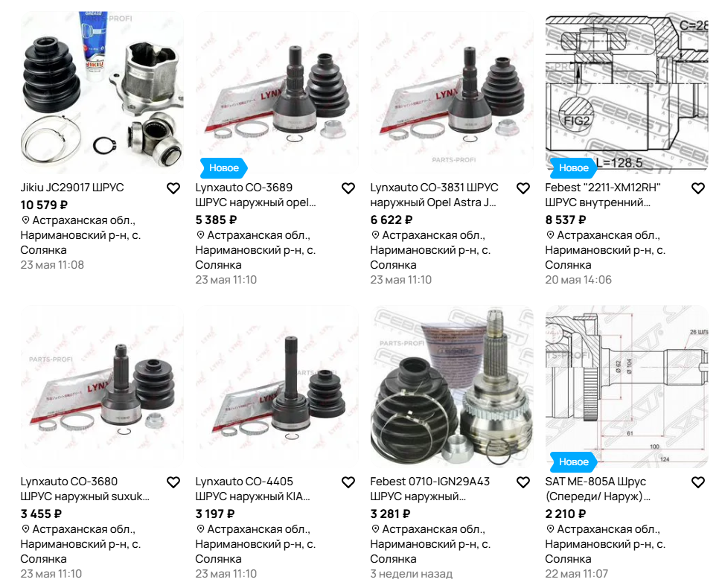Open Febest 0710-IGN29A43 product photo
The image size is (722, 588).
(452, 386)
